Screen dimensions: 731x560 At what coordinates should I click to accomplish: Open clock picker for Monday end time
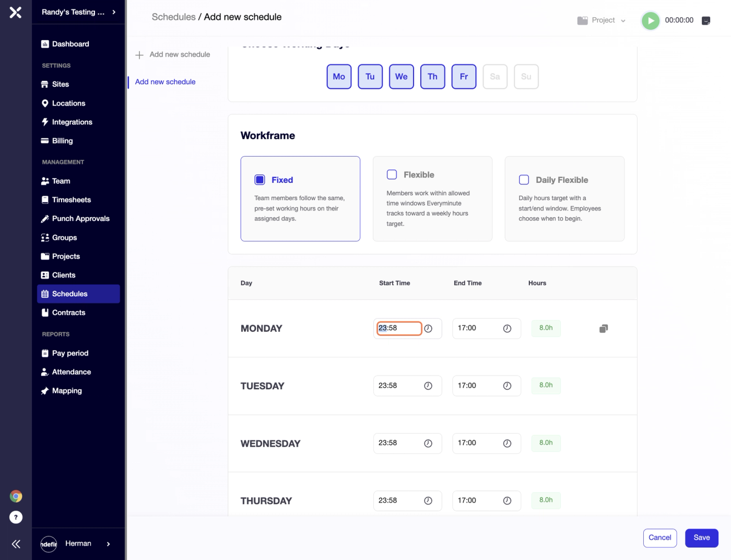(507, 329)
